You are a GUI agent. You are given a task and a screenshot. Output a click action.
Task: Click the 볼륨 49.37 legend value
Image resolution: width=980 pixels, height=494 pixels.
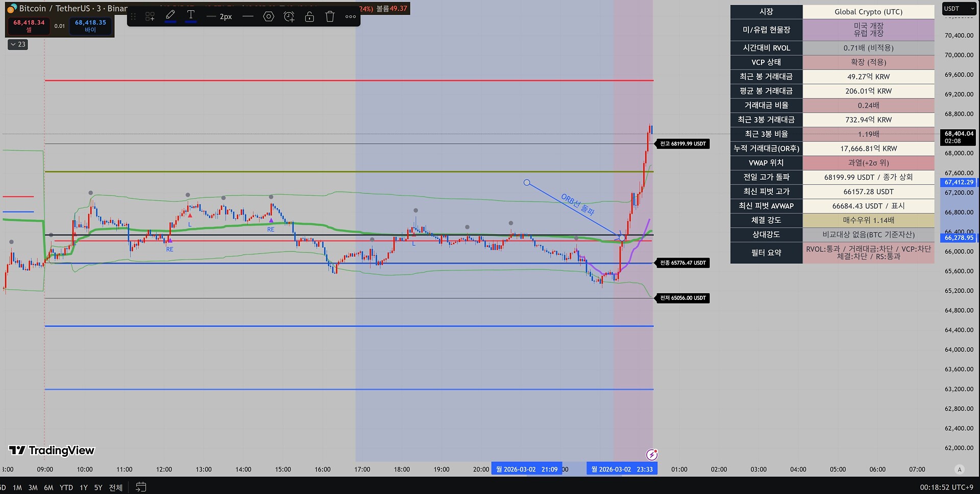tap(391, 9)
